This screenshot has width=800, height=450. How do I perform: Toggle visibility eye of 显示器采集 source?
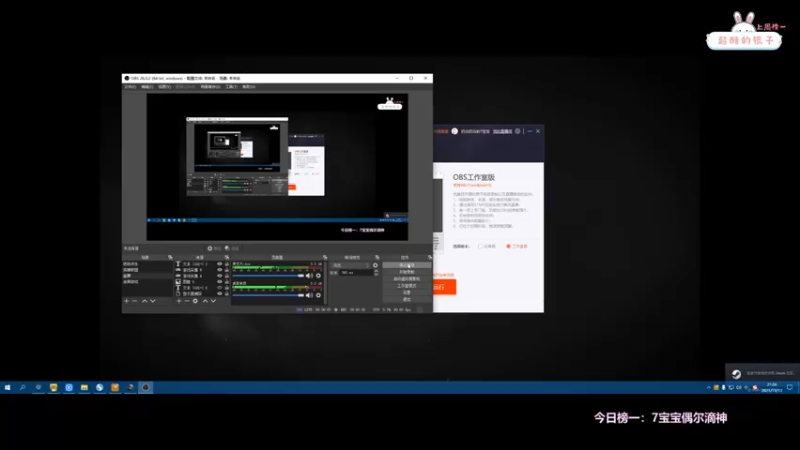220,293
